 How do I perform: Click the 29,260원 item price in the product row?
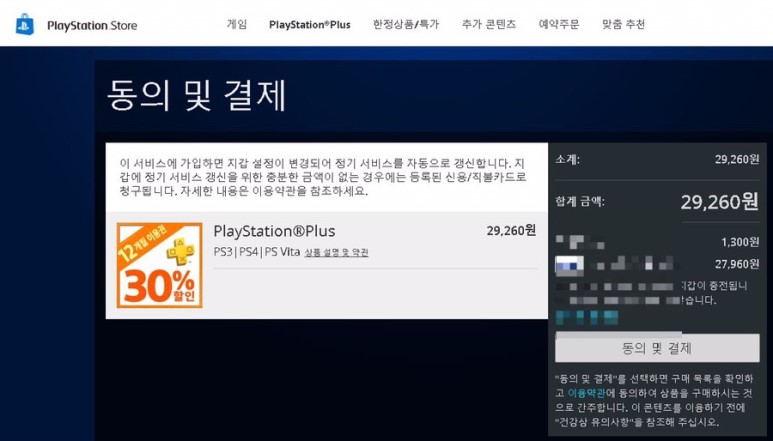tap(511, 231)
